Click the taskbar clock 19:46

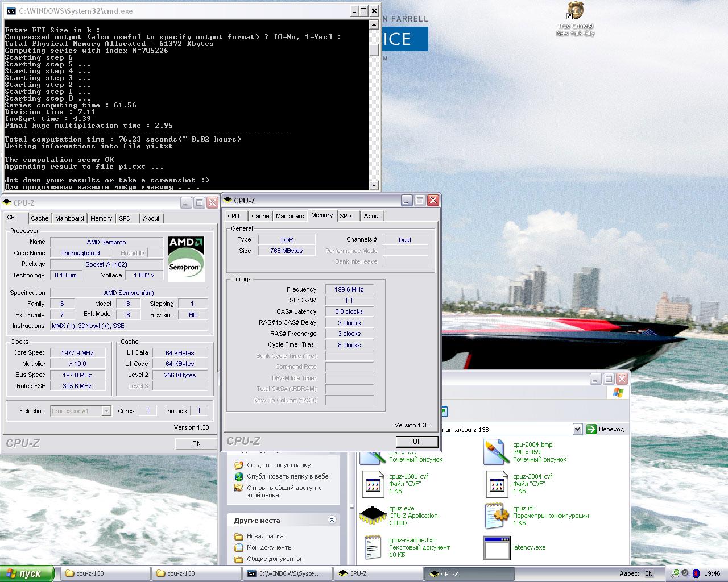712,574
